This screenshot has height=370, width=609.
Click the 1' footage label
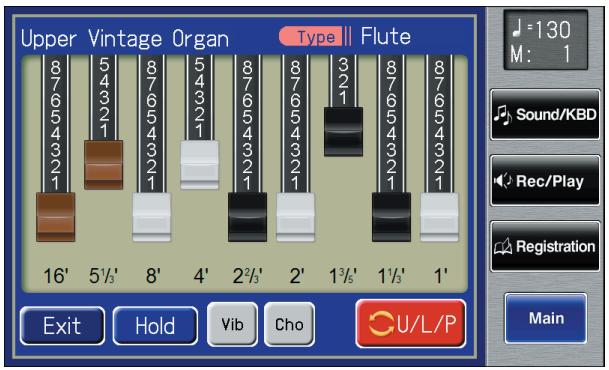coord(440,276)
